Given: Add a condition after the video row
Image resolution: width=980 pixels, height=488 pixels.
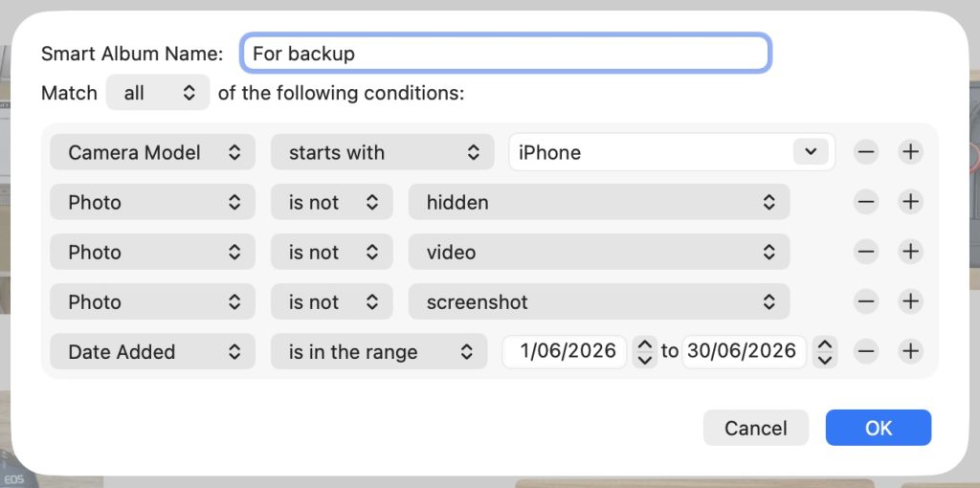Looking at the screenshot, I should (x=911, y=252).
